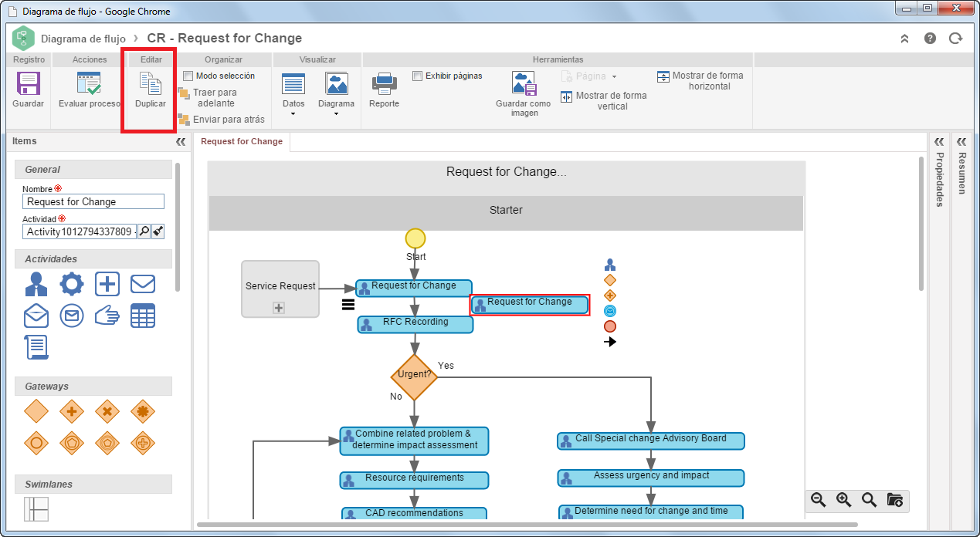980x537 pixels.
Task: Duplicate the selected item with Duplicar
Action: click(x=150, y=89)
